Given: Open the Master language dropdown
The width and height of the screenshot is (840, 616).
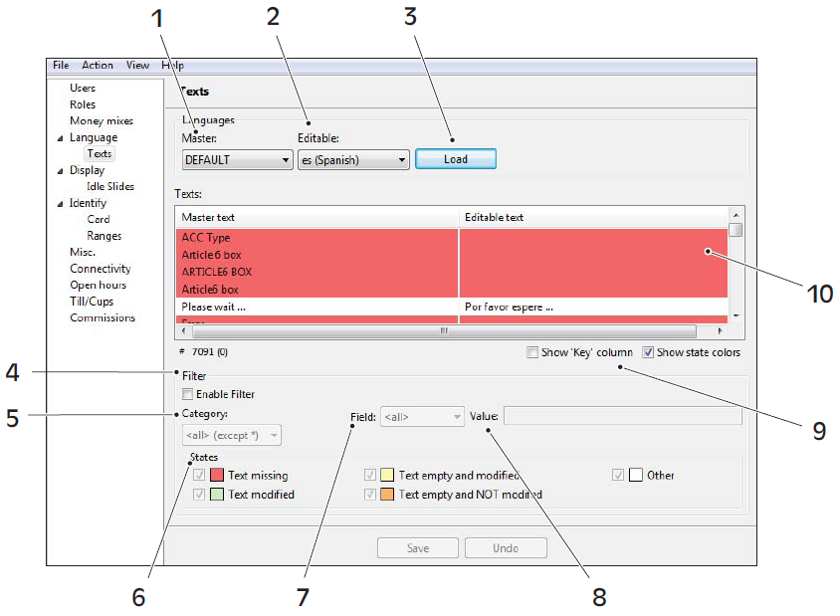Looking at the screenshot, I should click(237, 159).
